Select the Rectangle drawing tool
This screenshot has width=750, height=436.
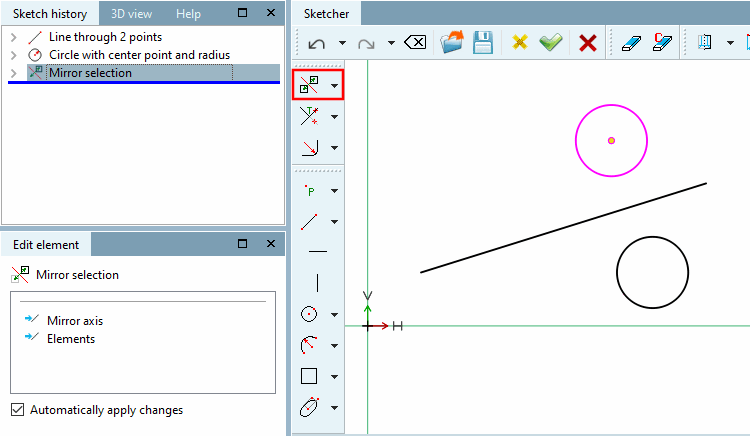click(309, 376)
